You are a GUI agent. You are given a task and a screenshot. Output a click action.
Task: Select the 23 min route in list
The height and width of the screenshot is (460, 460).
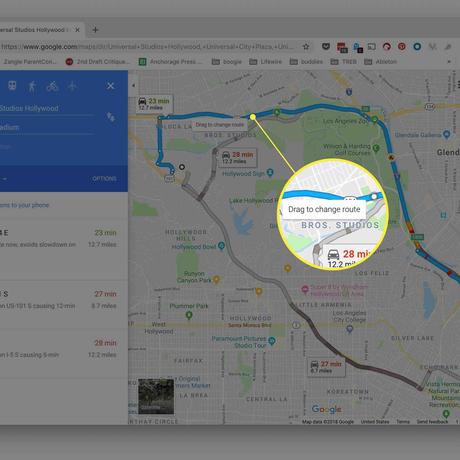64,250
